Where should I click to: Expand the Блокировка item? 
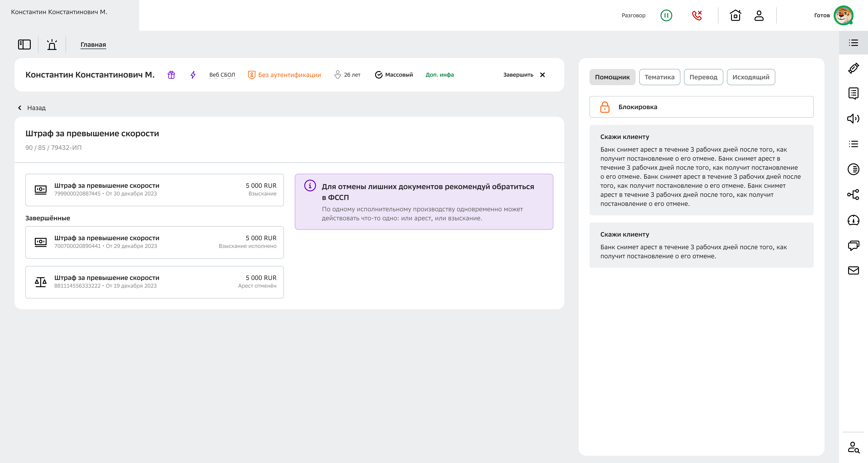(x=701, y=107)
